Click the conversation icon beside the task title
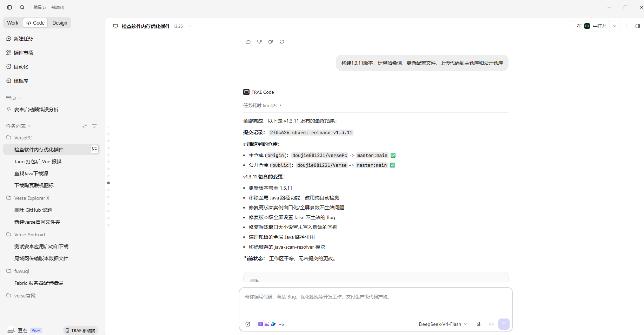 coord(115,26)
